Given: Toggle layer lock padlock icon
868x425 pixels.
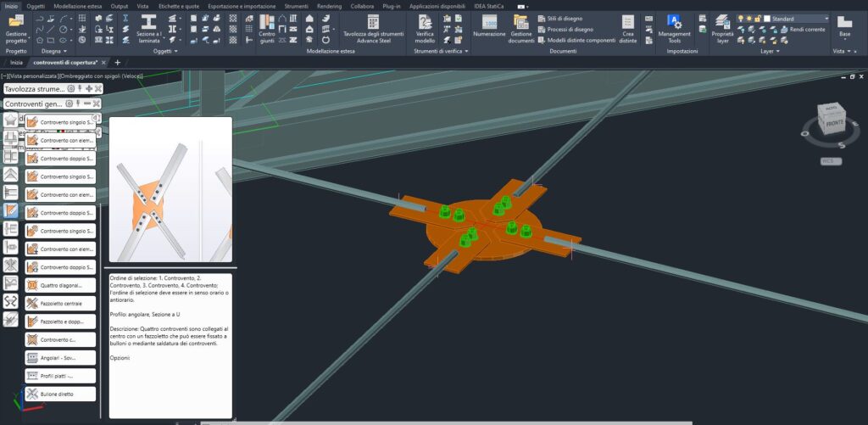Looking at the screenshot, I should point(758,18).
